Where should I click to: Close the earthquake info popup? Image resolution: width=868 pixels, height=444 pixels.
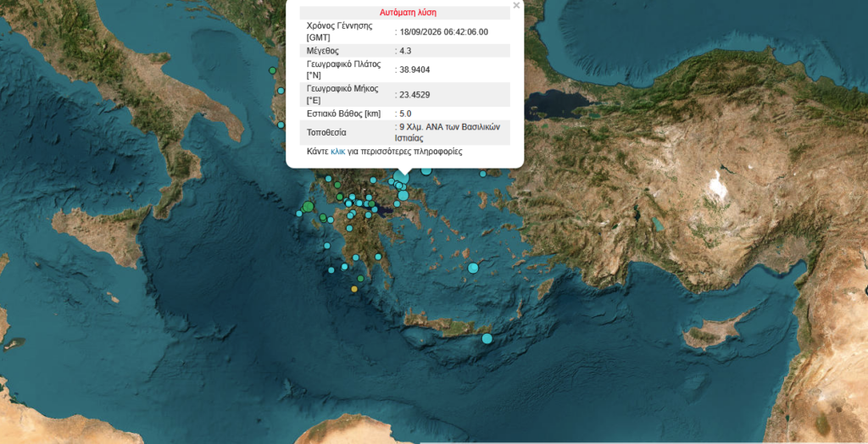(516, 6)
